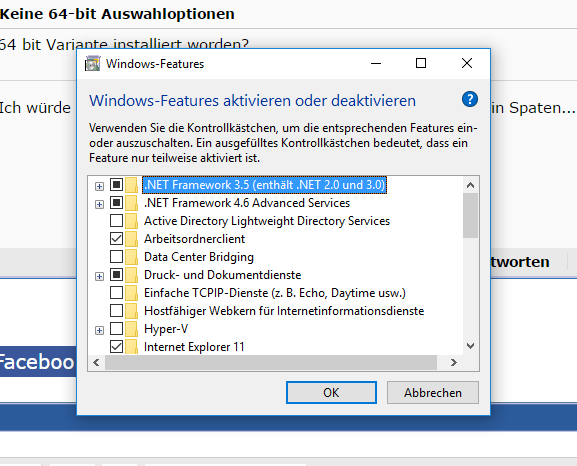Select the .NET Framework 4.6 Advanced Services row

tap(247, 203)
